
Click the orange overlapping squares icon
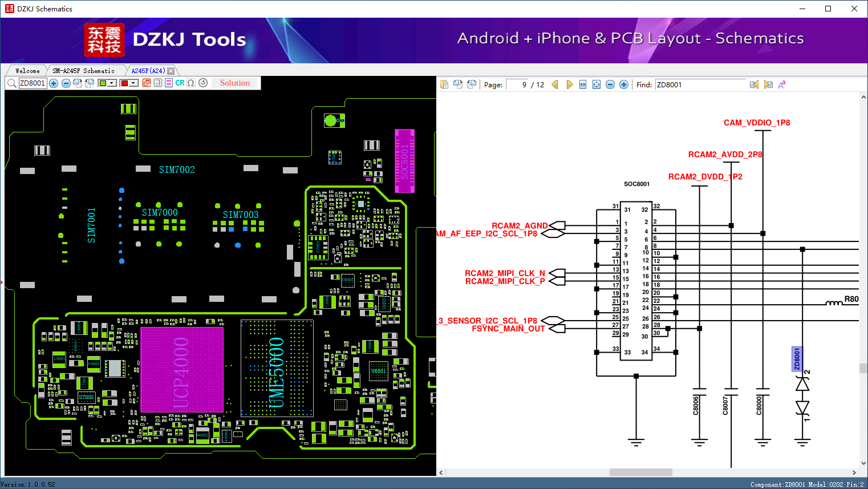coord(147,83)
